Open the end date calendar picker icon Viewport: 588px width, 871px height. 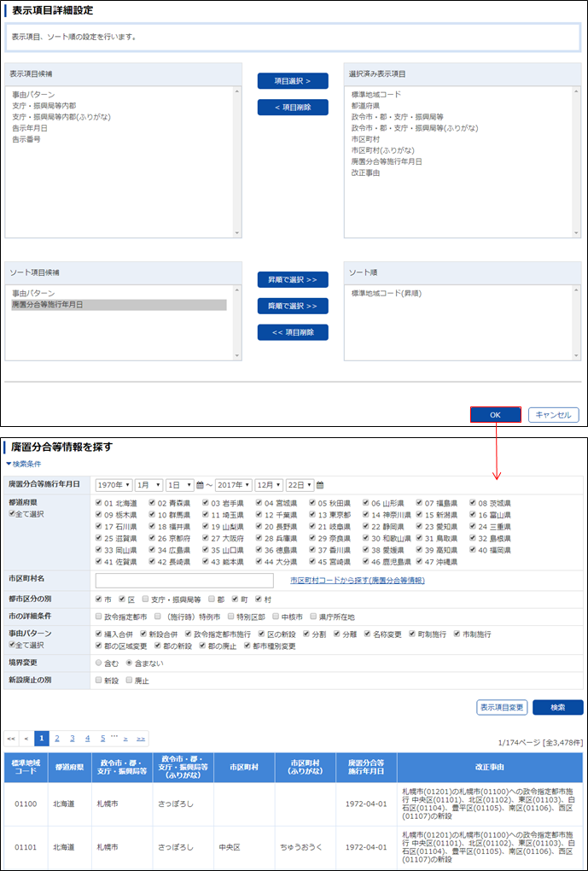[x=320, y=485]
